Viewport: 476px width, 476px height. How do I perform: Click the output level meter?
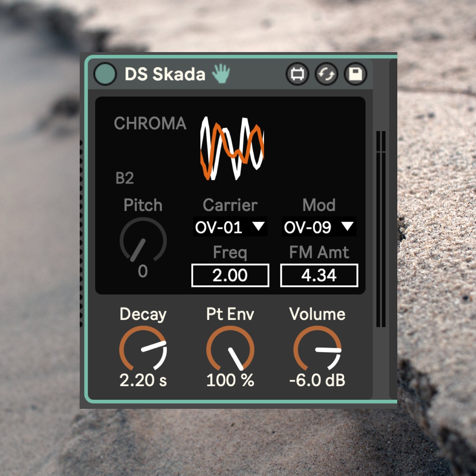point(381,229)
